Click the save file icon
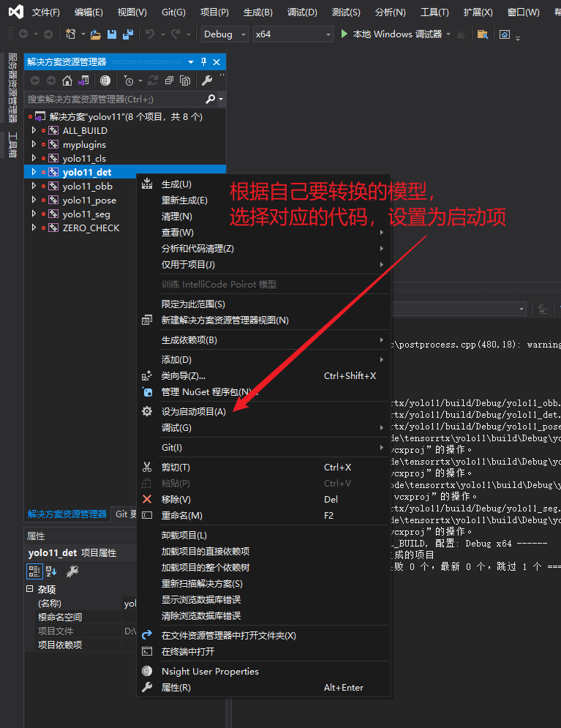Screen dimensions: 561x728 [x=112, y=34]
